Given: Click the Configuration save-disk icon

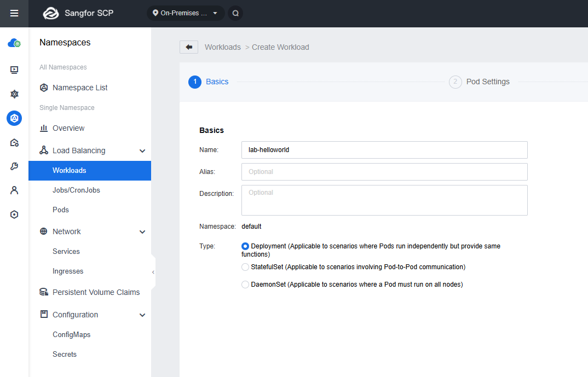Looking at the screenshot, I should pos(44,315).
